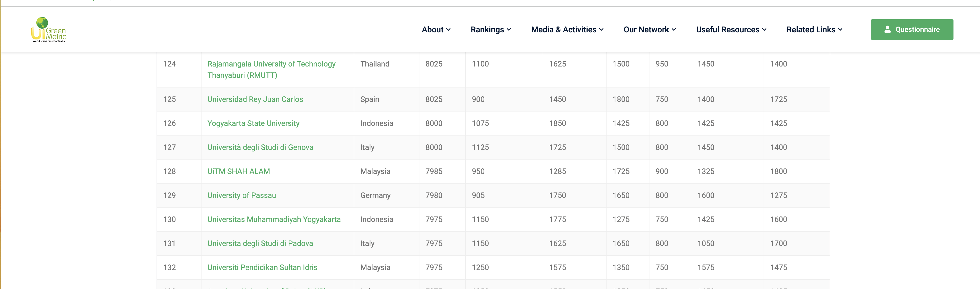Open Rajamangala University of Technology Thanyaburi link

click(x=271, y=70)
